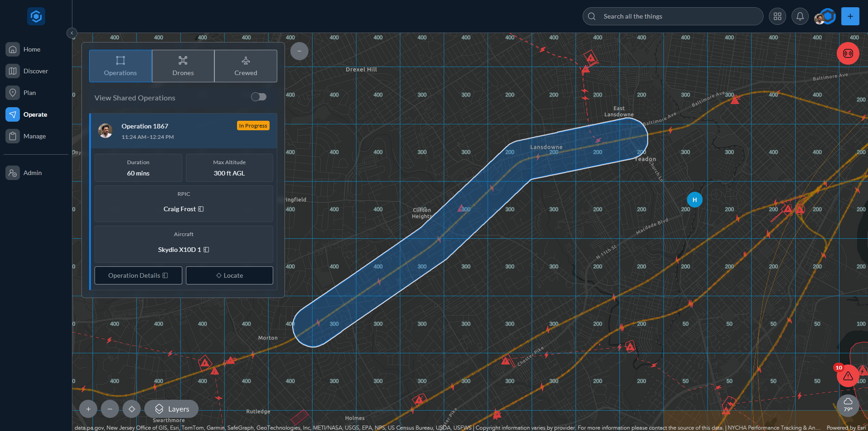
Task: Select the Operate menu item
Action: [36, 114]
